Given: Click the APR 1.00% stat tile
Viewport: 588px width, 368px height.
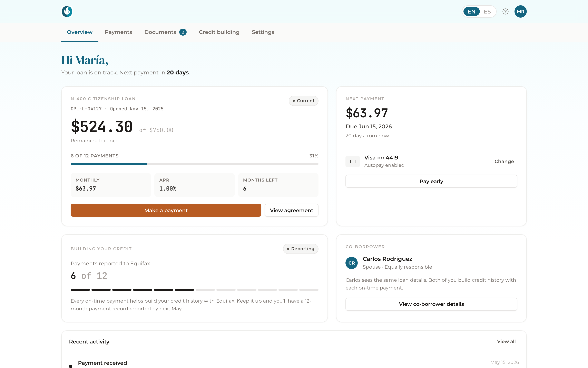Looking at the screenshot, I should [x=194, y=185].
